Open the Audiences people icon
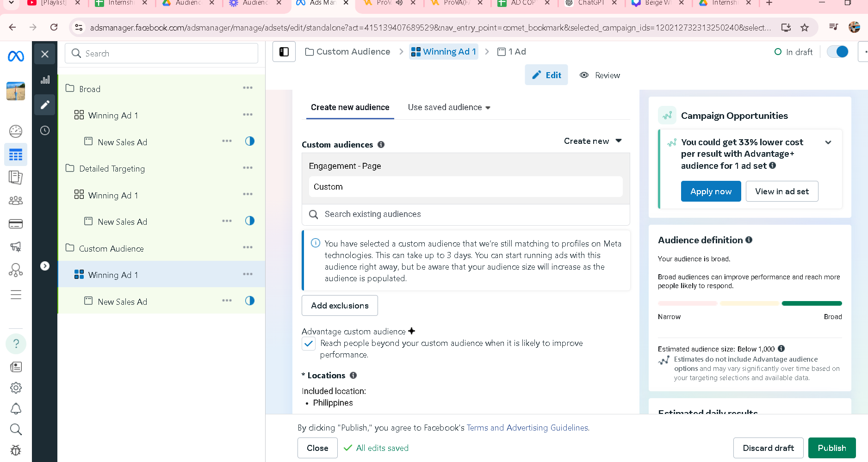This screenshot has width=868, height=462. (16, 201)
